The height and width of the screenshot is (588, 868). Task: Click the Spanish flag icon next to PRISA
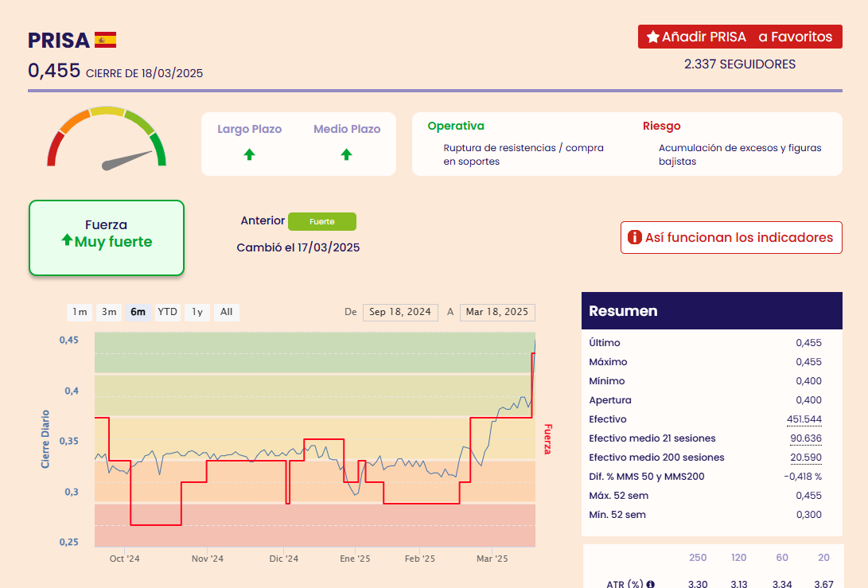coord(105,40)
